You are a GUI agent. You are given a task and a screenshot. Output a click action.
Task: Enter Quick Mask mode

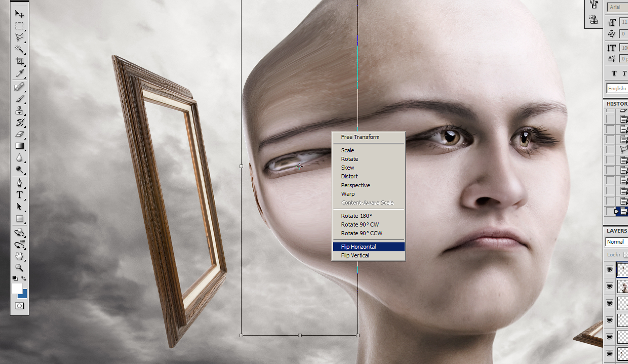coord(19,306)
